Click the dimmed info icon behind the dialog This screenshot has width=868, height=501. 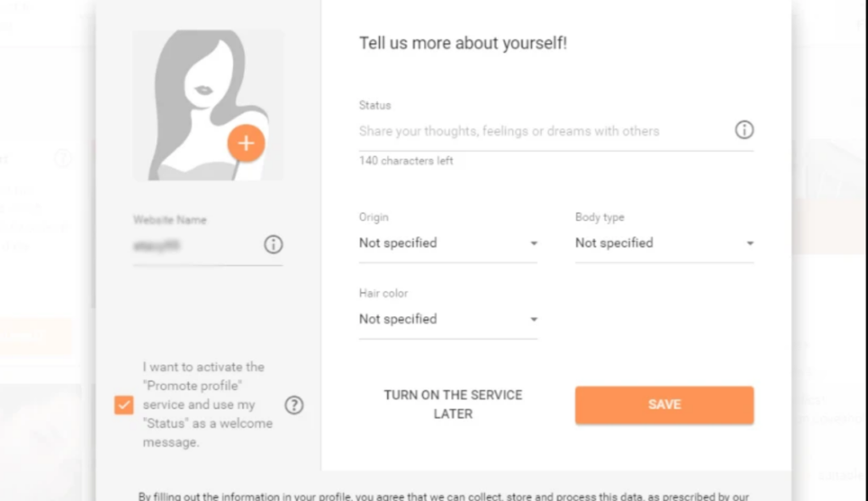(63, 159)
